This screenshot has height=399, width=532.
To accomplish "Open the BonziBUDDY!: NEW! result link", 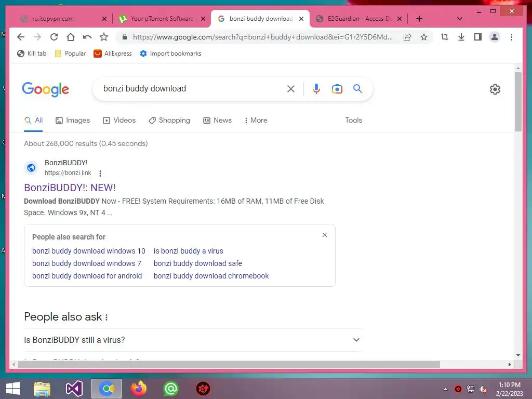I will point(70,188).
